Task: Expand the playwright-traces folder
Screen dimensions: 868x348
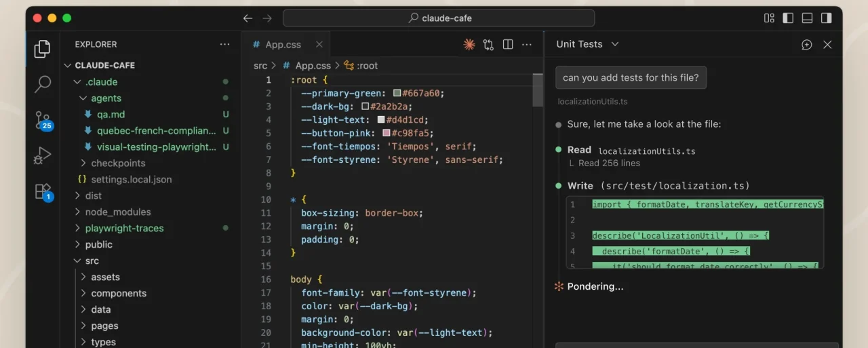Action: click(x=77, y=229)
